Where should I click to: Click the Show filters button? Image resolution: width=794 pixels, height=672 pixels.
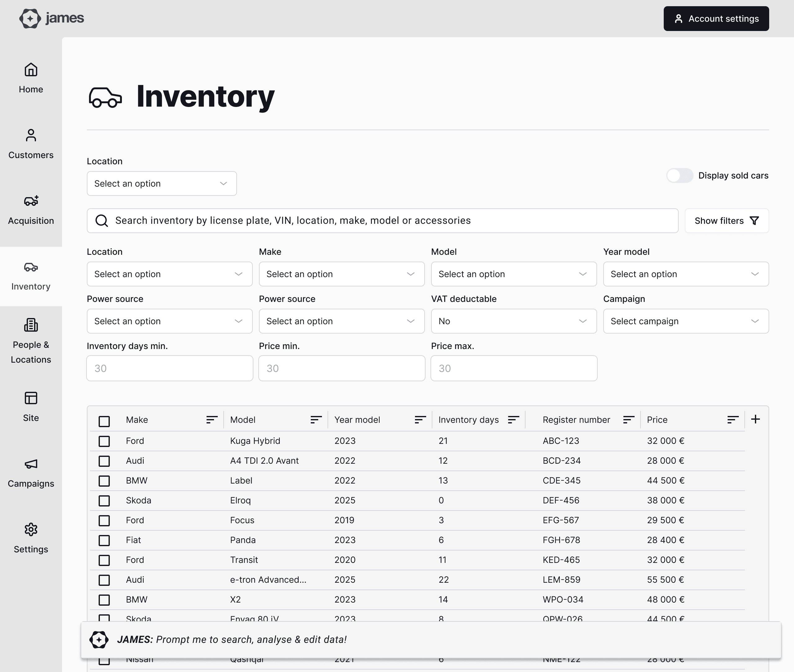coord(726,221)
